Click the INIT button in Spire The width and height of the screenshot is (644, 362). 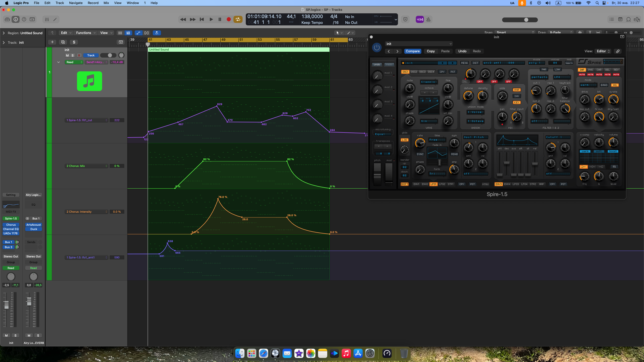coord(475,63)
